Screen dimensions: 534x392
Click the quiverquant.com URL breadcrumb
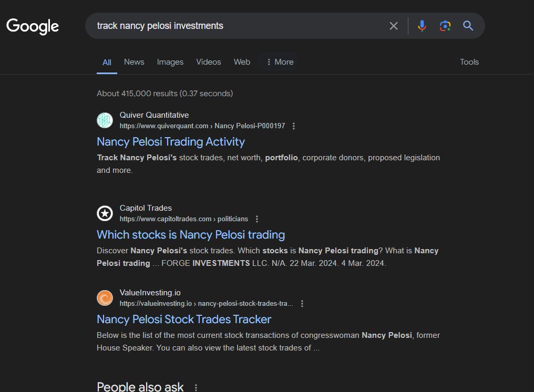tap(202, 126)
